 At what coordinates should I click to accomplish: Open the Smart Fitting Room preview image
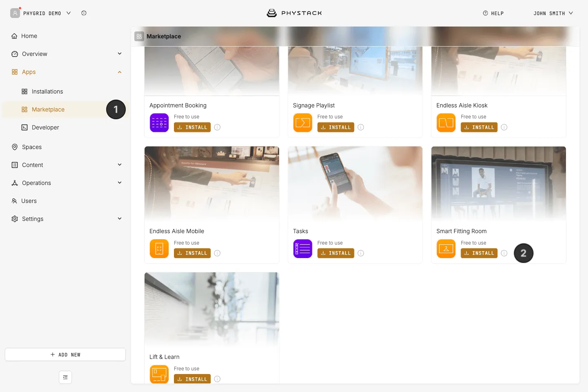pos(499,184)
